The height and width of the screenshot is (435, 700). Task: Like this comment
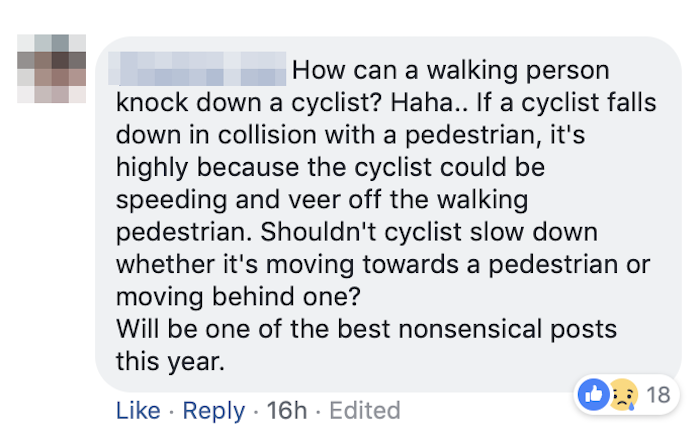click(x=137, y=410)
